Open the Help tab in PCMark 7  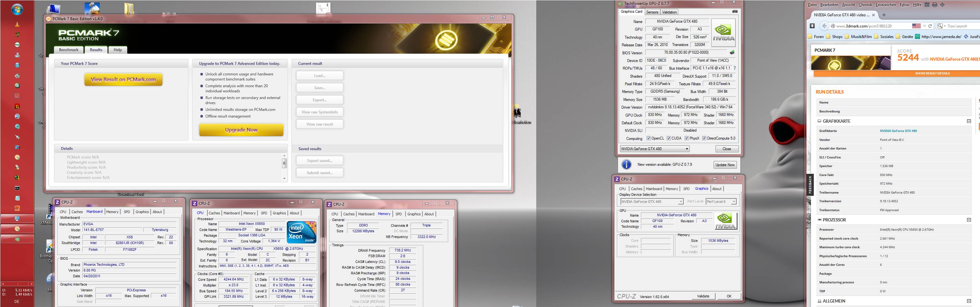tap(117, 50)
